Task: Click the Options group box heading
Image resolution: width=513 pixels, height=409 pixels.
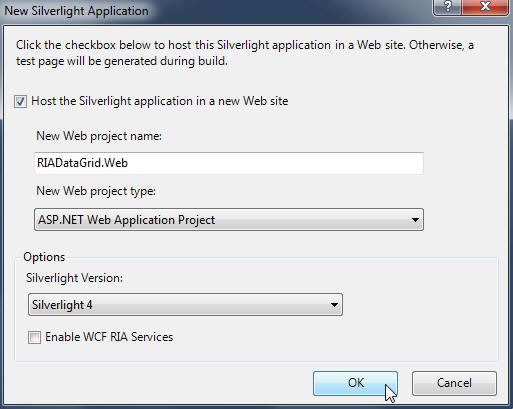Action: click(x=44, y=257)
